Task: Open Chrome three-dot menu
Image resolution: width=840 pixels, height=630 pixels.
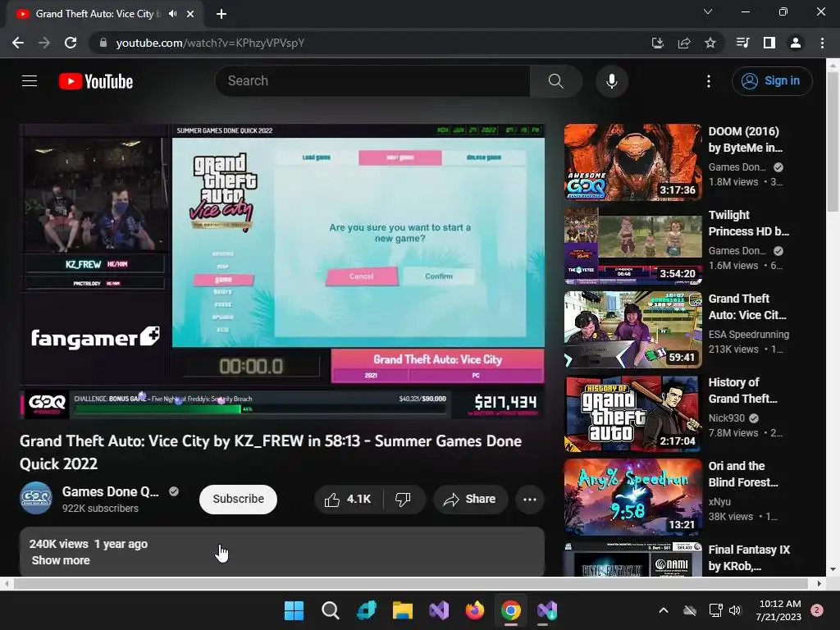Action: click(x=822, y=43)
